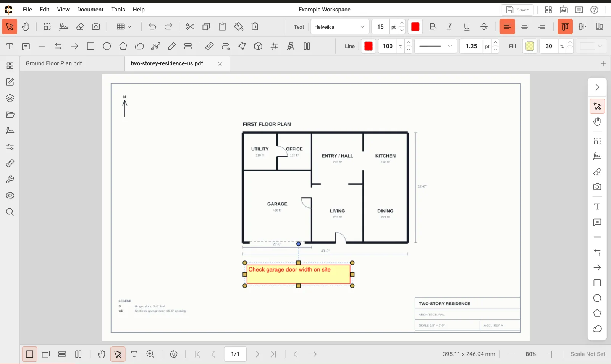Set text alignment to right
The image size is (611, 364).
point(542,27)
